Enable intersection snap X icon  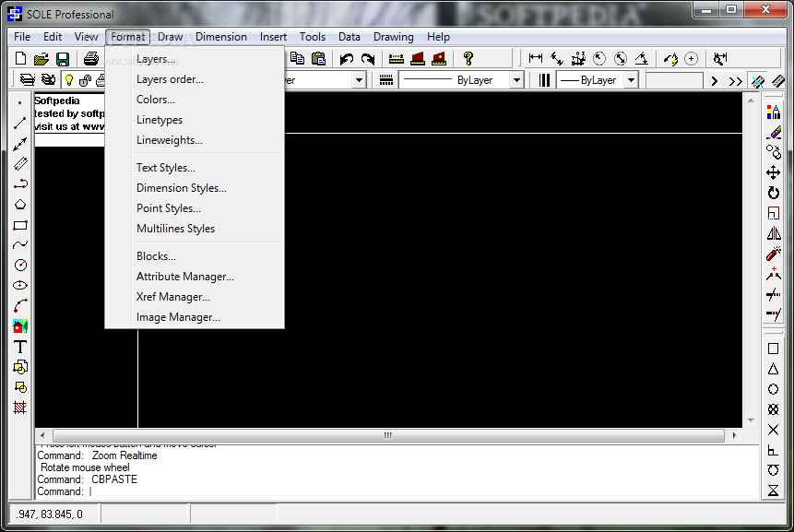tap(773, 430)
